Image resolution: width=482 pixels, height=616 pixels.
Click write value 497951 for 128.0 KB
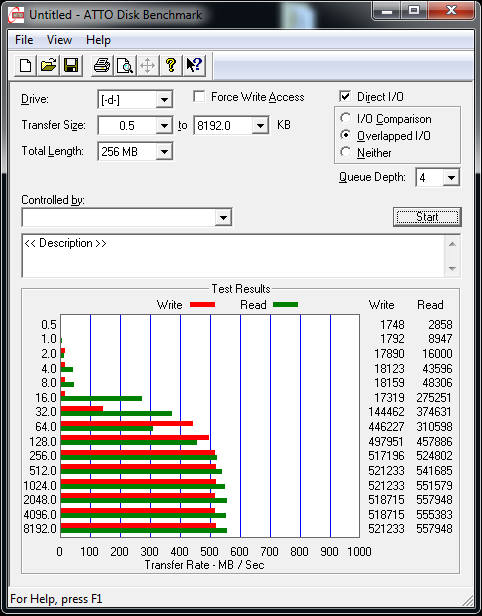coord(386,442)
